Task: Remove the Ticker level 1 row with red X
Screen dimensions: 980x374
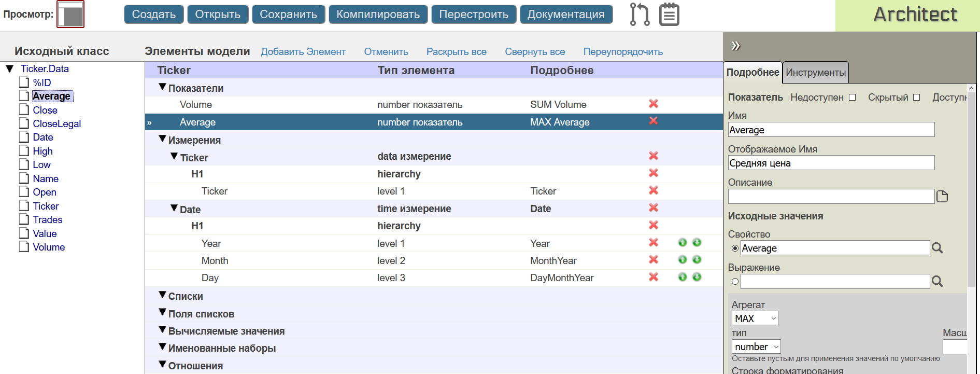Action: (654, 190)
